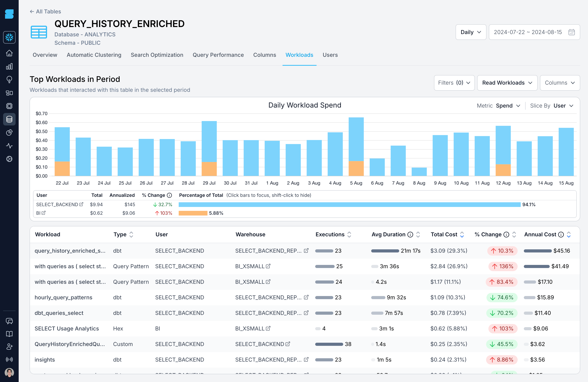Open the Read Workloads dropdown
588x382 pixels.
507,83
